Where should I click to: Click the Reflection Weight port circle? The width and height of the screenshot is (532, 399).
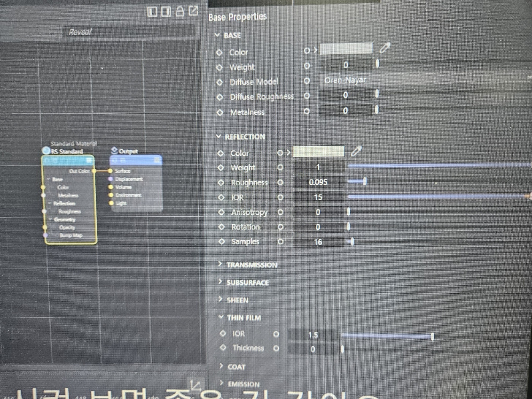click(x=280, y=167)
